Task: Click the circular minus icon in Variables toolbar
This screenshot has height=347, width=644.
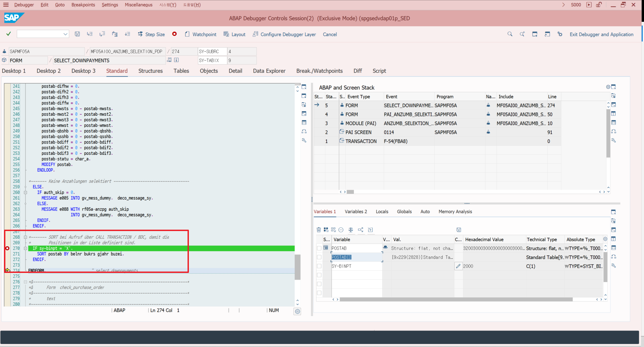Action: pyautogui.click(x=341, y=230)
